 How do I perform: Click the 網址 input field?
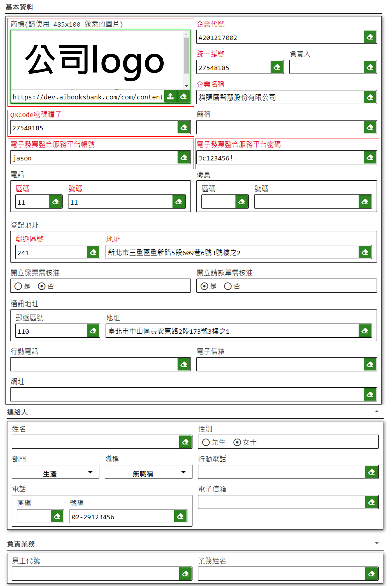pyautogui.click(x=187, y=394)
